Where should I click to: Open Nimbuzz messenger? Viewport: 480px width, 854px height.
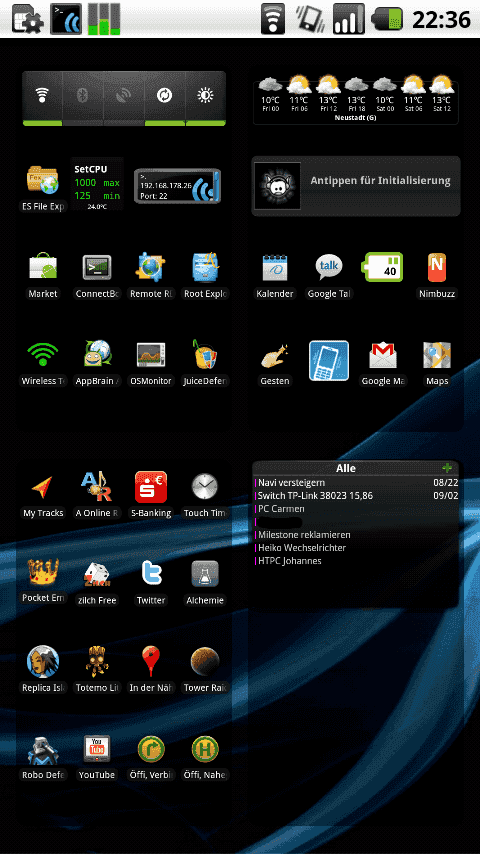point(437,276)
